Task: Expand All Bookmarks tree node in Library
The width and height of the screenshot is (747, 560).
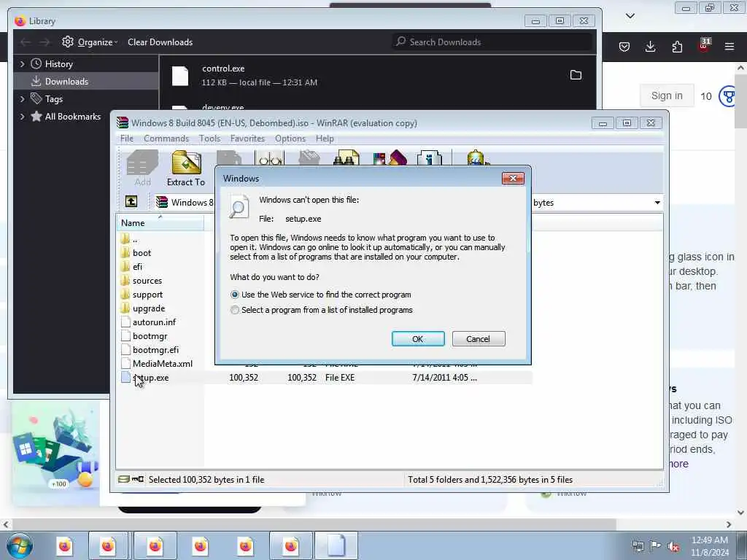Action: 22,116
